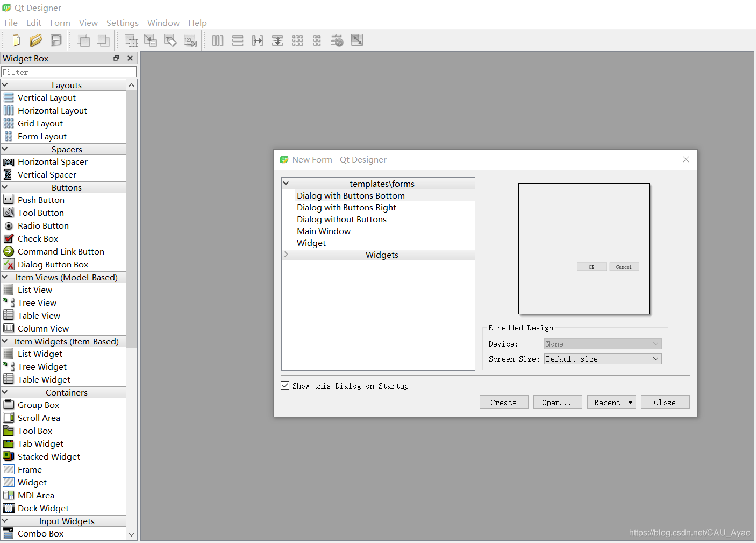Collapse the Spacers category
Screen dimensions: 756x543
pyautogui.click(x=5, y=149)
